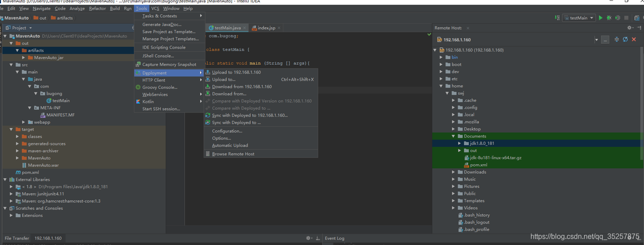The width and height of the screenshot is (644, 245).
Task: Open server configuration ellipsis button
Action: 605,40
